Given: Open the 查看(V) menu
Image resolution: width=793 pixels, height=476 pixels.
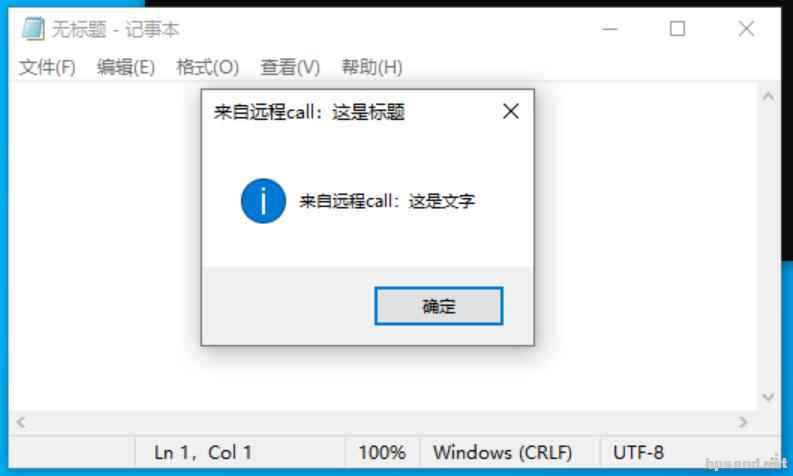Looking at the screenshot, I should click(x=290, y=67).
